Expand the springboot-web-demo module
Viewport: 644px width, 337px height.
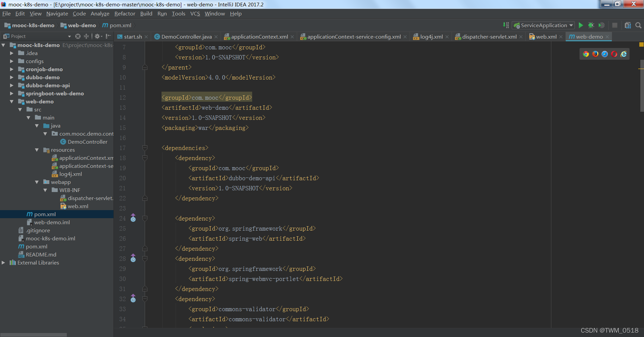(12, 93)
